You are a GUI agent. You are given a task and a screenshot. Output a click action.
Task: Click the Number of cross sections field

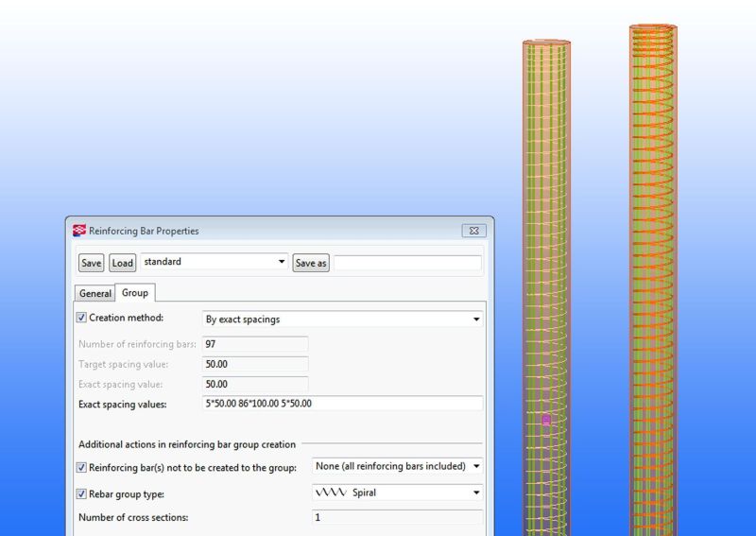coord(397,517)
